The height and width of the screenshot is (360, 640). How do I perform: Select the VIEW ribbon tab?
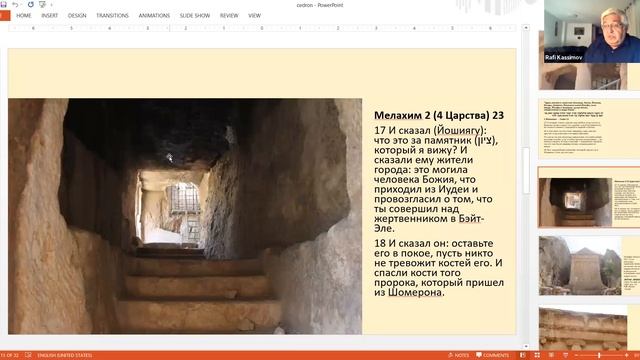tap(254, 16)
